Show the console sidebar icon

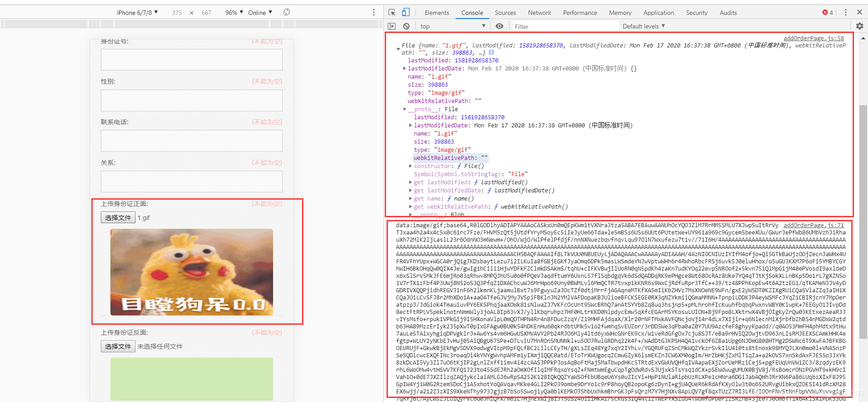pos(392,26)
